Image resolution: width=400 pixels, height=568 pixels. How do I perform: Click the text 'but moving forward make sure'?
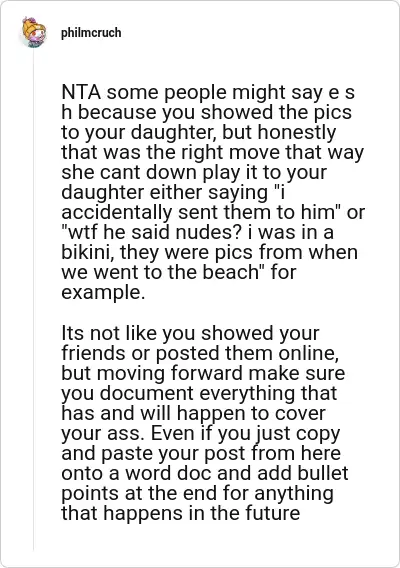[203, 373]
